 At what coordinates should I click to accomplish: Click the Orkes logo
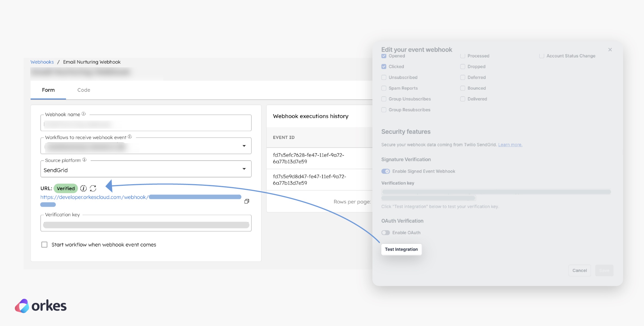pyautogui.click(x=41, y=305)
